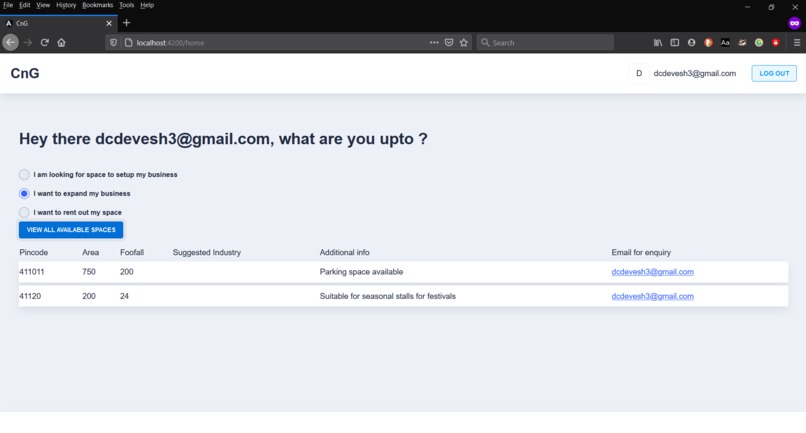
Task: Click the browser Search field
Action: (545, 43)
